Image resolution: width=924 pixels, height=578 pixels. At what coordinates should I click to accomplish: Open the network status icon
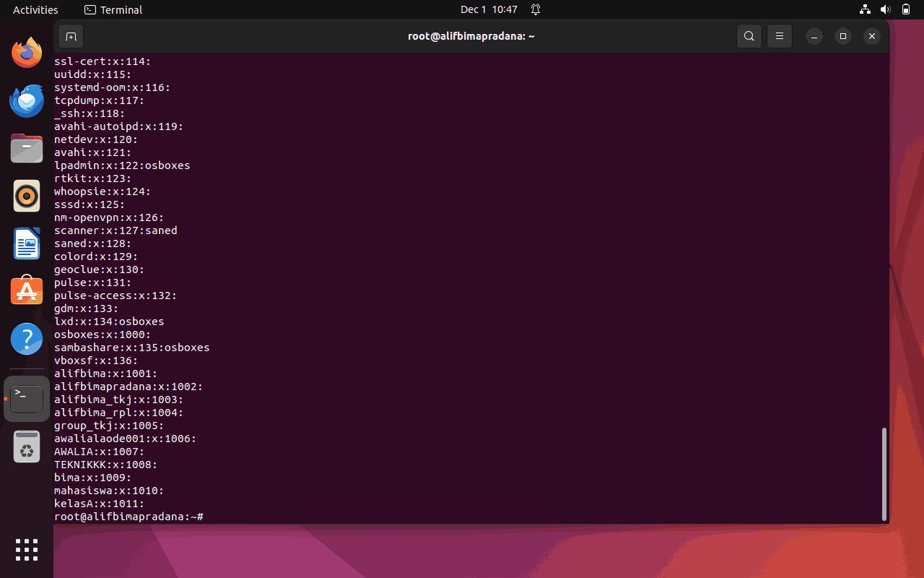click(865, 9)
